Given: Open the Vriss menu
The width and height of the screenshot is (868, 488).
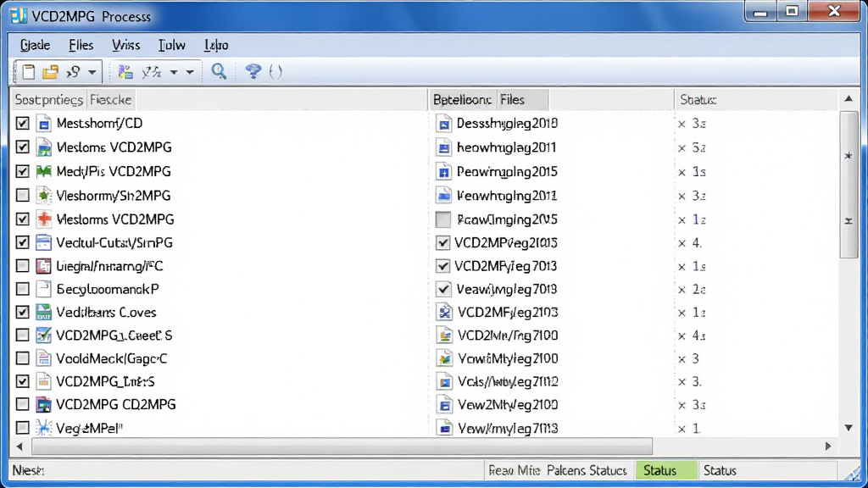Looking at the screenshot, I should (x=125, y=46).
